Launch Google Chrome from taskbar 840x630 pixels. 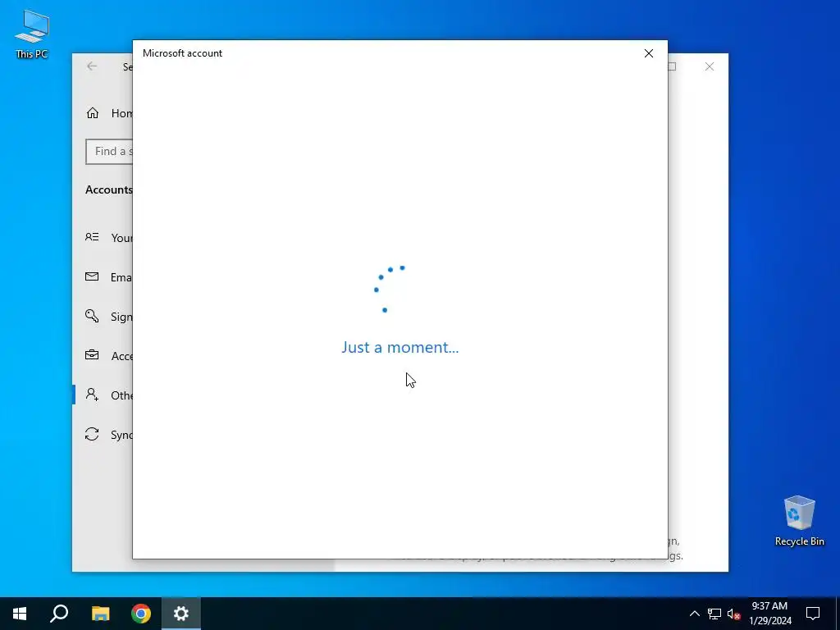pyautogui.click(x=141, y=614)
